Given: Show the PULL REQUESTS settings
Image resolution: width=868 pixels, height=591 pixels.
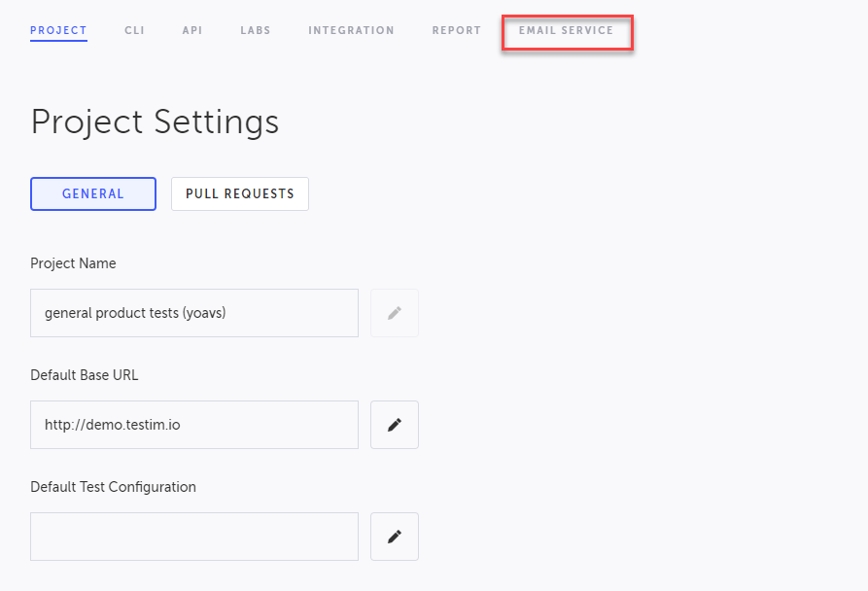Looking at the screenshot, I should 240,193.
